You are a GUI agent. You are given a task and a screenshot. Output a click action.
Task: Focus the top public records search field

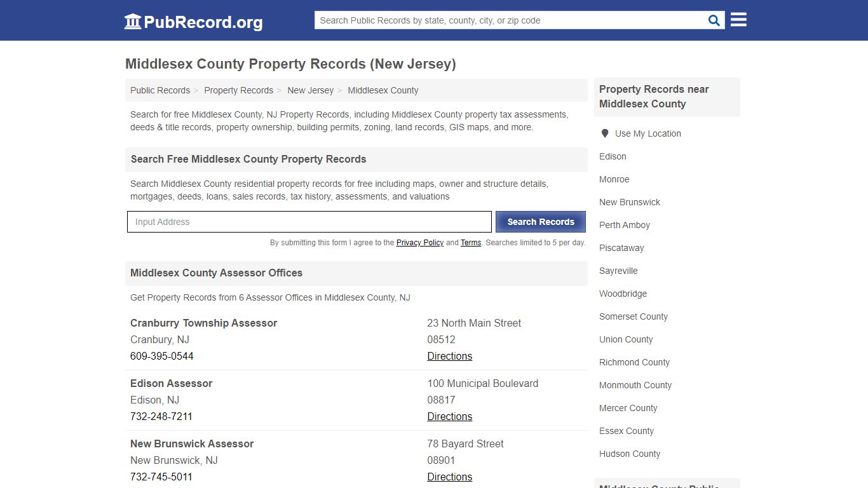pos(511,20)
